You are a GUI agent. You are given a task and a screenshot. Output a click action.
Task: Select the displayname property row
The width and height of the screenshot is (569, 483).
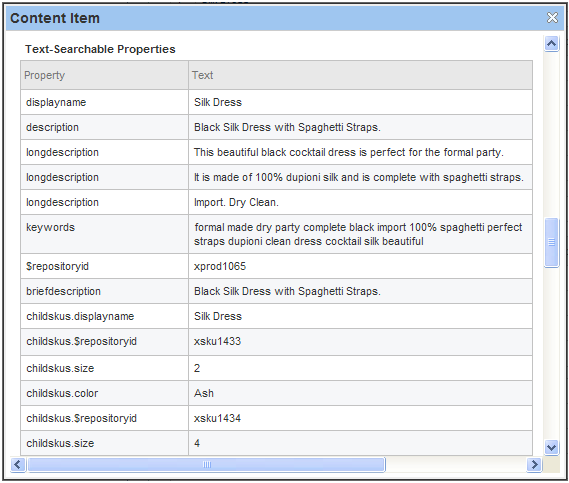[x=277, y=102]
